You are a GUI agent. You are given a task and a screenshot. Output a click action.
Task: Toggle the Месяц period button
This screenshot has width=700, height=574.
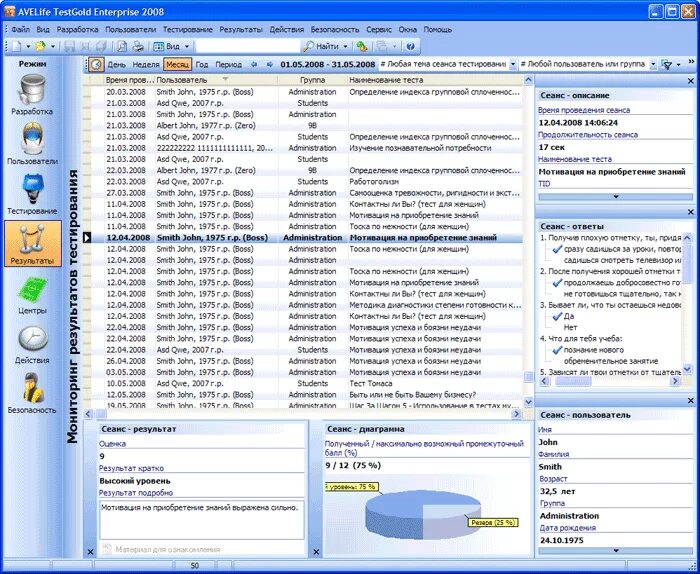pyautogui.click(x=178, y=64)
